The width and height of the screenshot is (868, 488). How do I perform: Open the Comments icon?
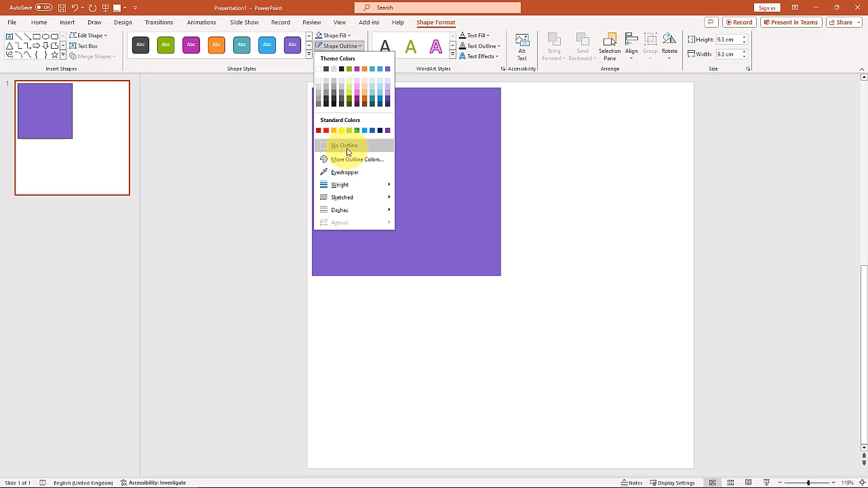711,22
